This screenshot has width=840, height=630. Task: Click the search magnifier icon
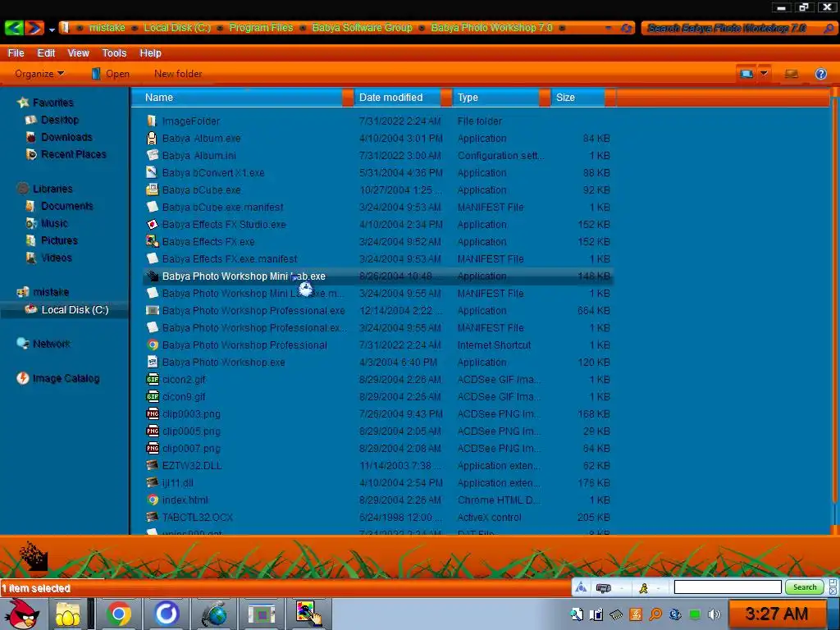coord(829,28)
